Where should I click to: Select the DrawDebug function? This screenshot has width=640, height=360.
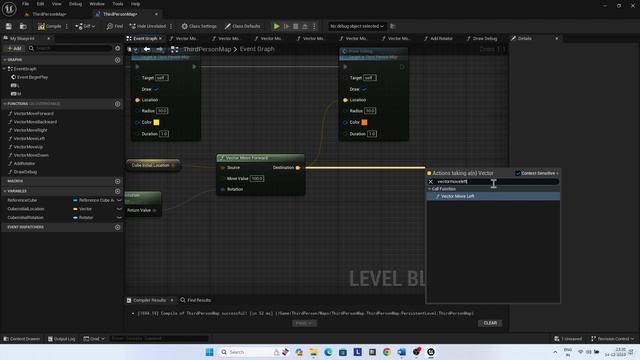25,172
